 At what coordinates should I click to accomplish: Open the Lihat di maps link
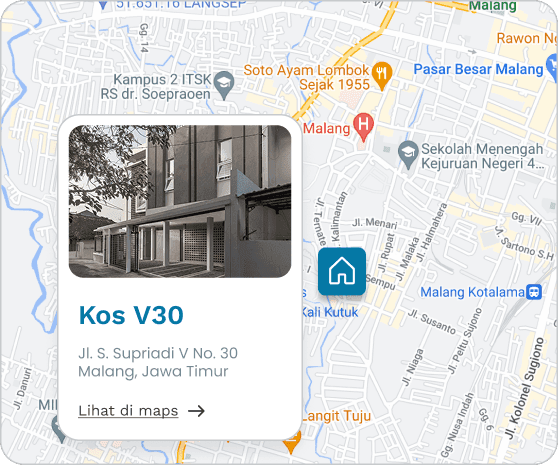(x=128, y=411)
